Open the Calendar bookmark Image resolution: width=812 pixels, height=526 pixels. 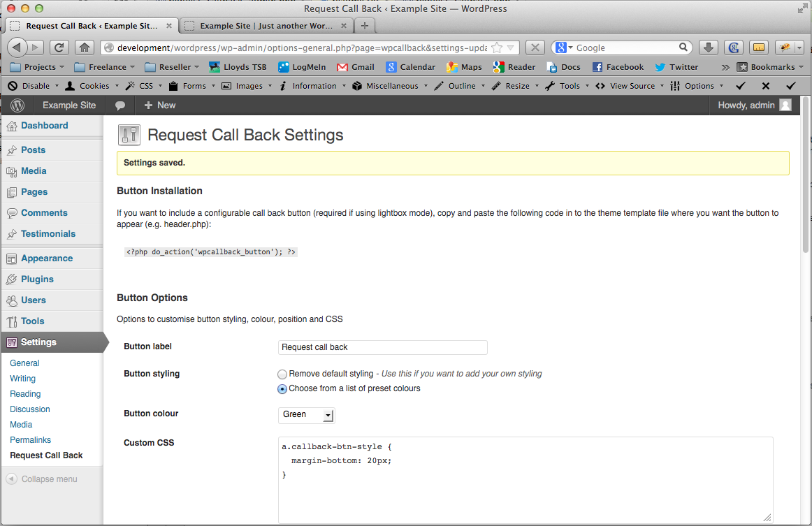pyautogui.click(x=411, y=67)
